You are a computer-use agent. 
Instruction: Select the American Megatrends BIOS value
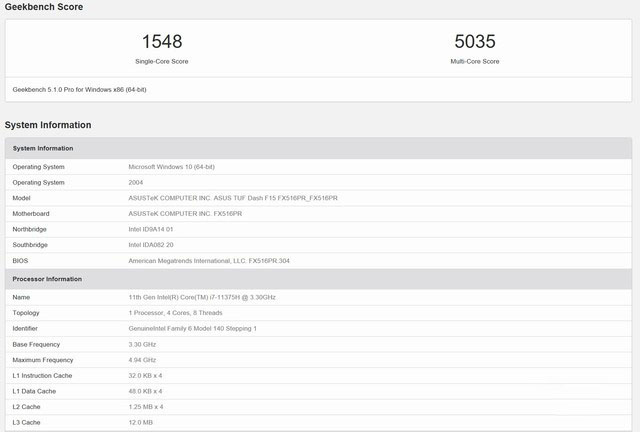point(209,261)
